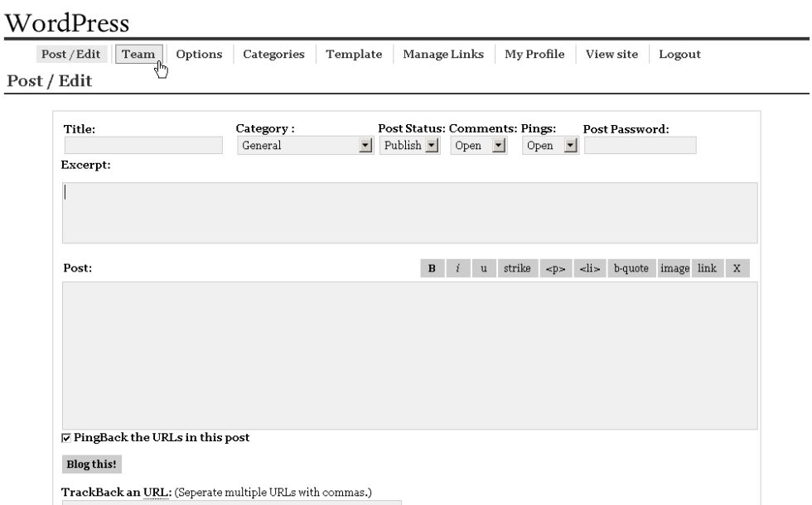Apply underline formatting to post text
The image size is (812, 505).
tap(483, 267)
